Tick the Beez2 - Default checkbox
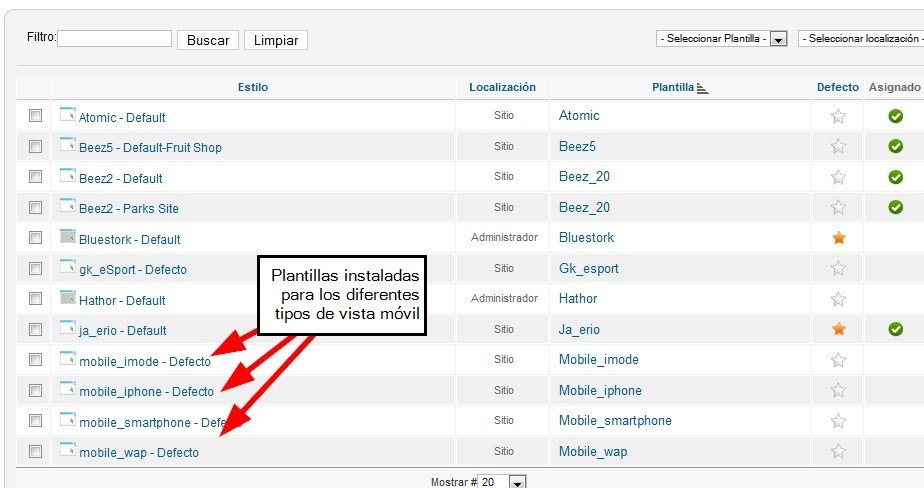Screen dimensions: 924x488 35,176
